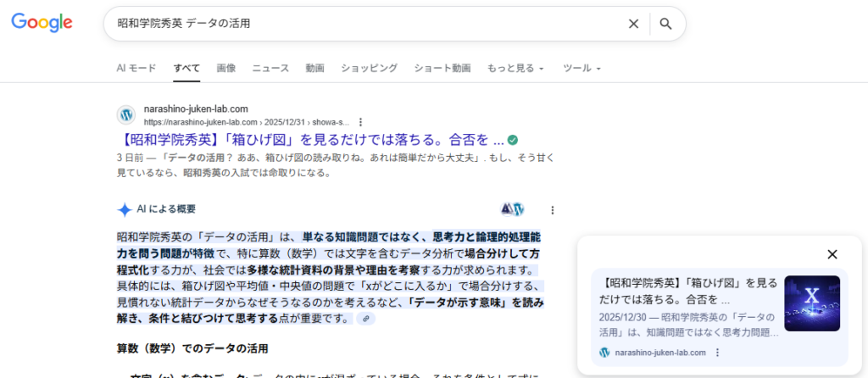This screenshot has width=868, height=378.
Task: Switch to the AI モード tab
Action: click(x=136, y=68)
